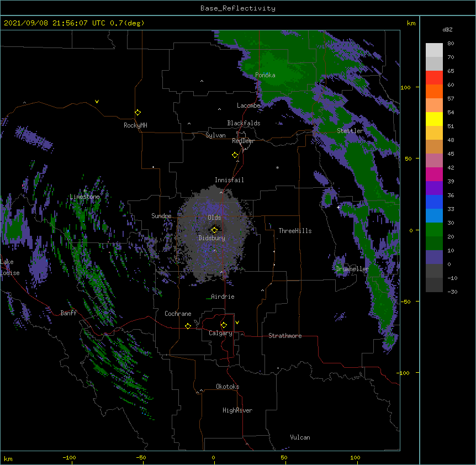The height and width of the screenshot is (465, 476).
Task: Click the Stettler label
Action: (350, 131)
